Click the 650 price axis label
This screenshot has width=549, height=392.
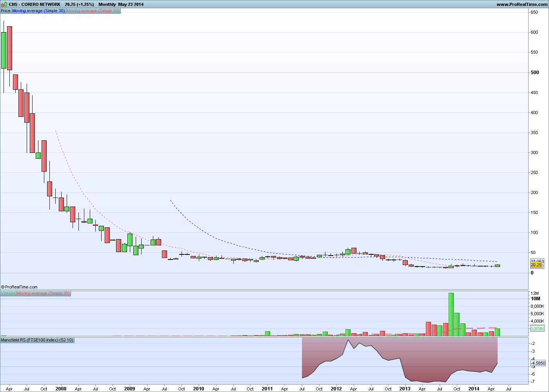pos(534,12)
